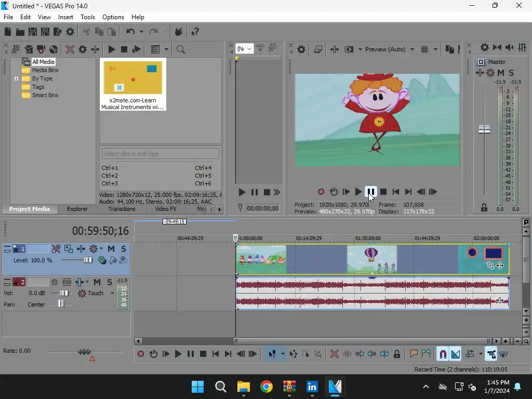This screenshot has height=399, width=532.
Task: Open Master bus audio properties gear
Action: click(x=485, y=47)
